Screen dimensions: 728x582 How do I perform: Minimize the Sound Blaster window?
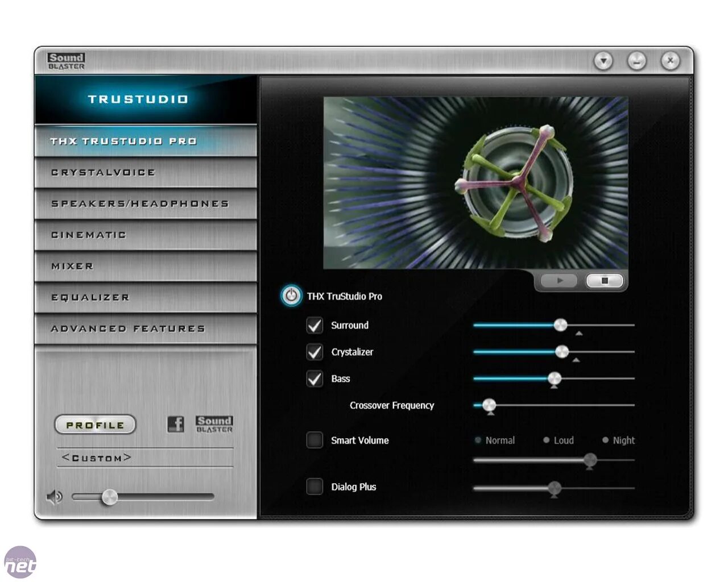click(637, 61)
